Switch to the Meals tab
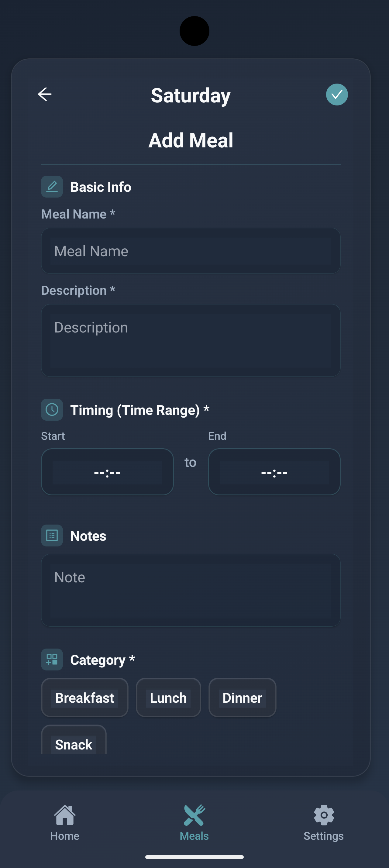 click(x=193, y=822)
